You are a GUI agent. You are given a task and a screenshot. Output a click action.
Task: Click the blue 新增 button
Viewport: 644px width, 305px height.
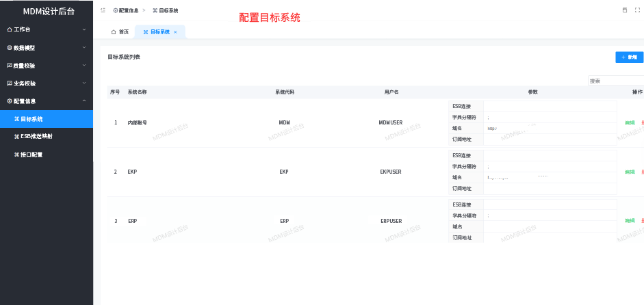[630, 57]
